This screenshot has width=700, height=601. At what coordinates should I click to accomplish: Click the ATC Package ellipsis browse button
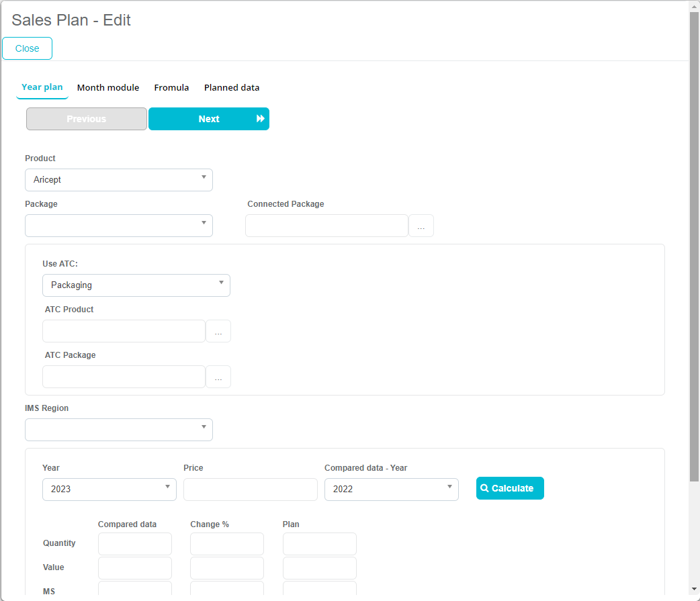point(218,377)
